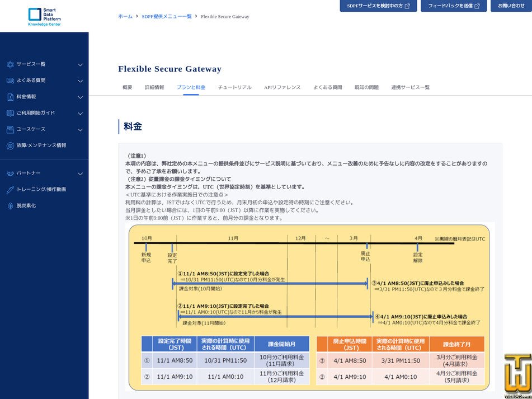Open ユースケース in the sidebar
The height and width of the screenshot is (399, 532).
31,129
